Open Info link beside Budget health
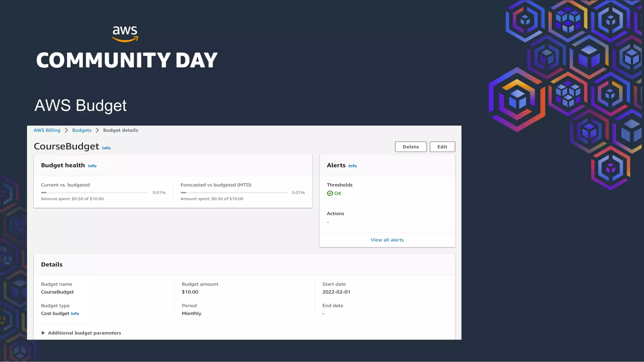 92,166
